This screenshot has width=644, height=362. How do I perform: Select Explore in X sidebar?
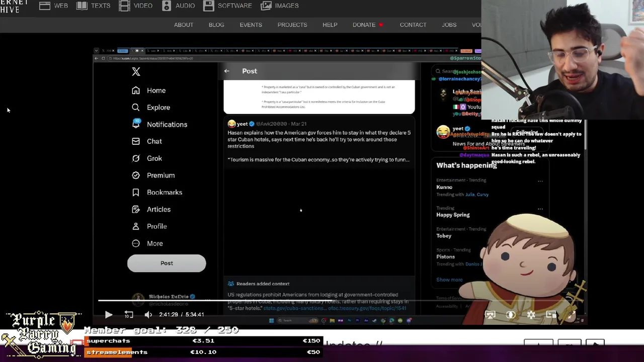150,108
